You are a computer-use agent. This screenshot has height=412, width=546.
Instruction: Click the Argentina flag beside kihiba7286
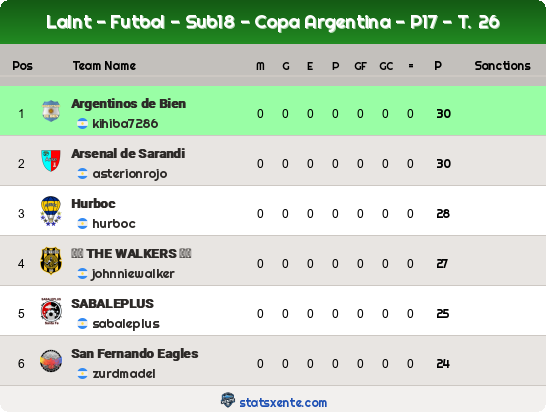82,124
